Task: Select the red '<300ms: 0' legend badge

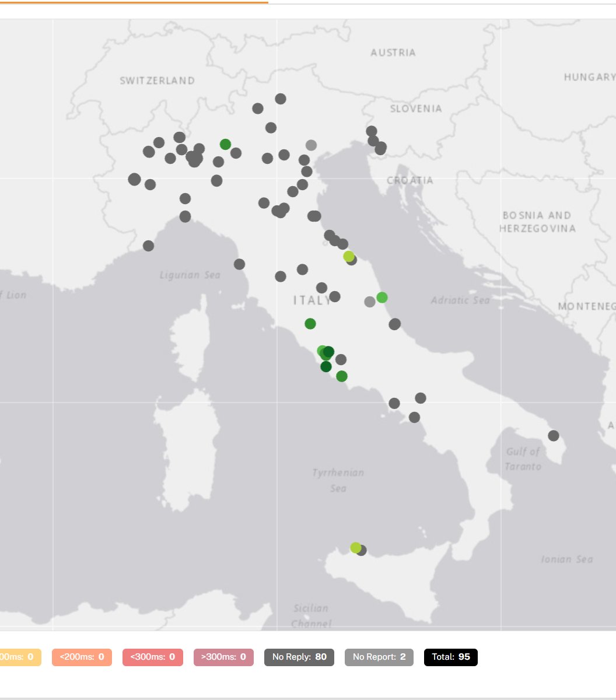Action: [153, 657]
